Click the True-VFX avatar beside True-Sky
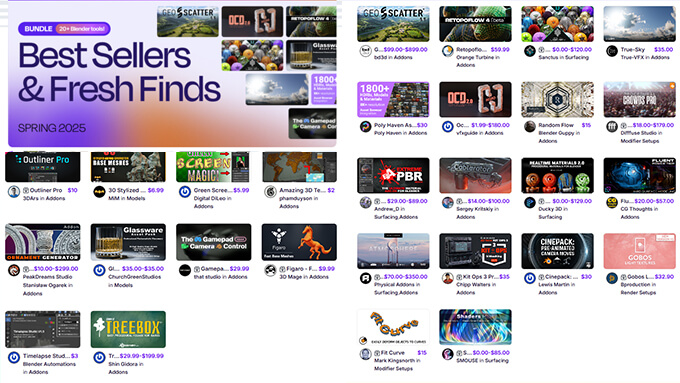This screenshot has width=680, height=383. (x=612, y=51)
